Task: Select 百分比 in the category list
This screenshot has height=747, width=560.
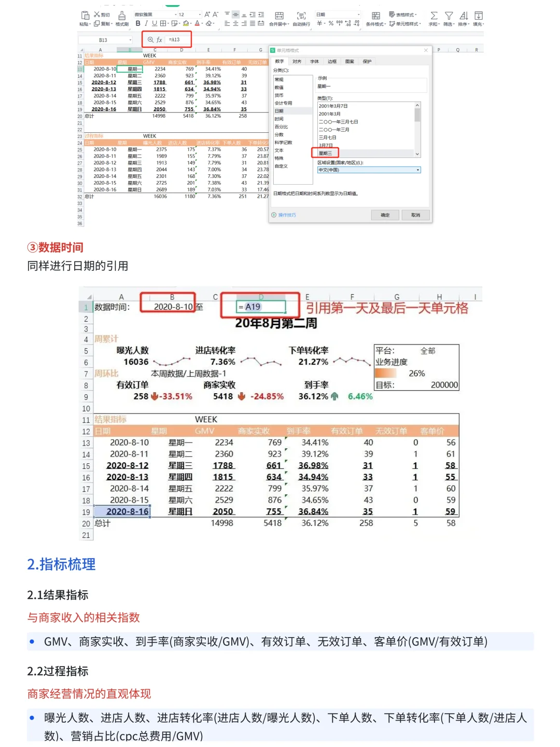Action: [x=293, y=127]
